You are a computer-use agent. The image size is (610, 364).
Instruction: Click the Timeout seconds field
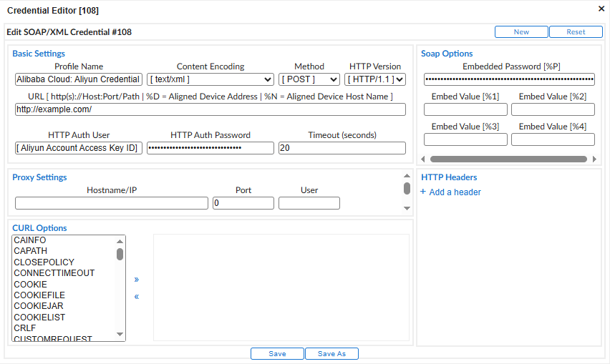click(342, 148)
